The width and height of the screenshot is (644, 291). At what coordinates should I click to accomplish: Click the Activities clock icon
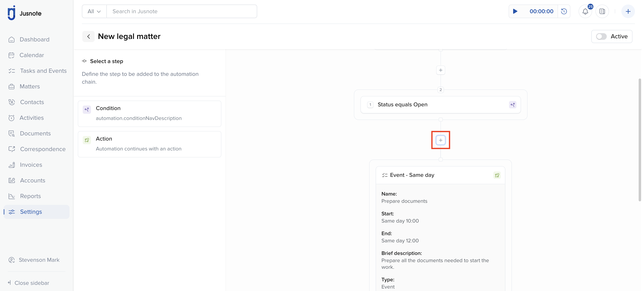coord(12,118)
